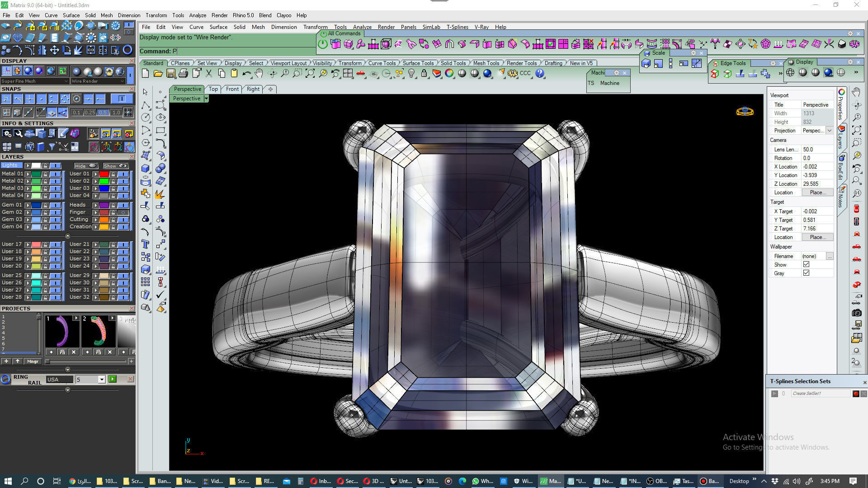Click the blue Help question mark icon
This screenshot has width=868, height=488.
(540, 73)
